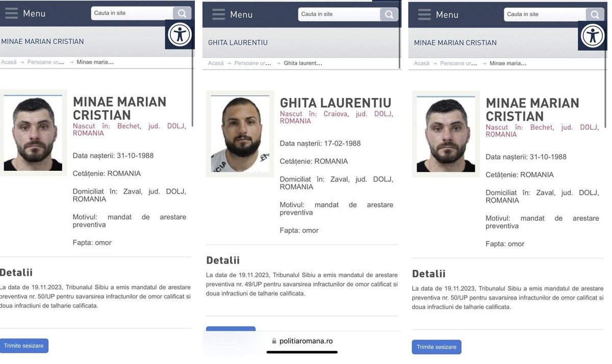The image size is (612, 364).
Task: Open Ghita Laurentiu's photo
Action: point(240,134)
